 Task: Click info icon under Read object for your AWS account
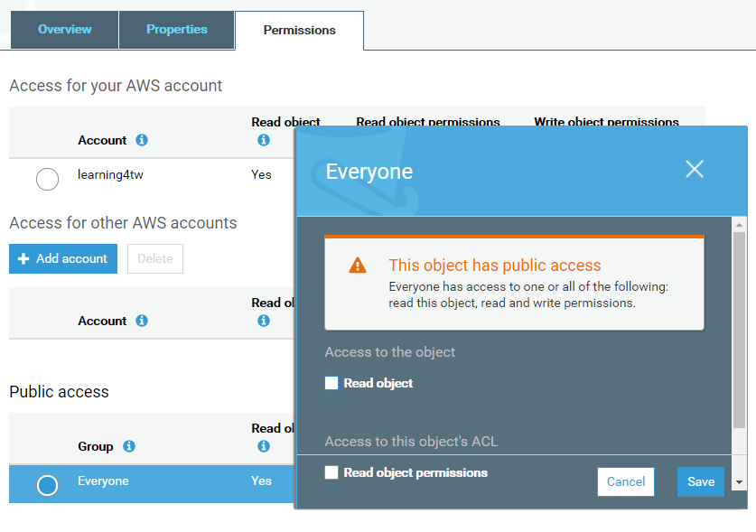click(x=264, y=140)
